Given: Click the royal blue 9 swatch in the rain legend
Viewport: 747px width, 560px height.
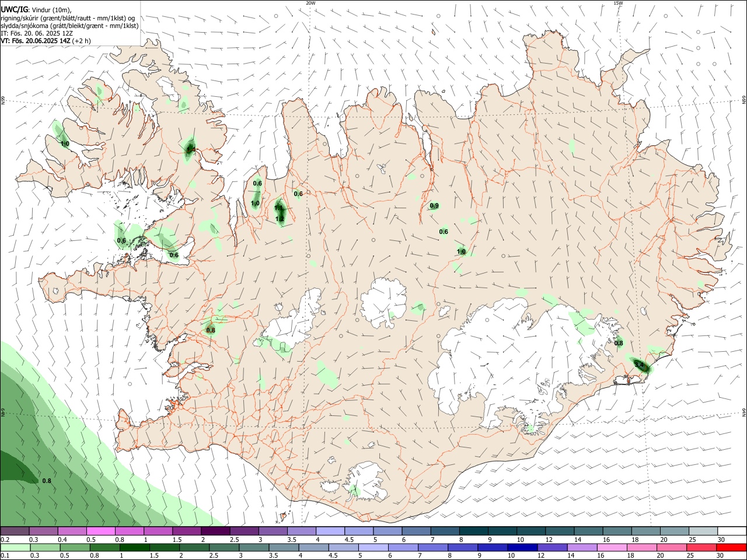Looking at the screenshot, I should (x=493, y=548).
